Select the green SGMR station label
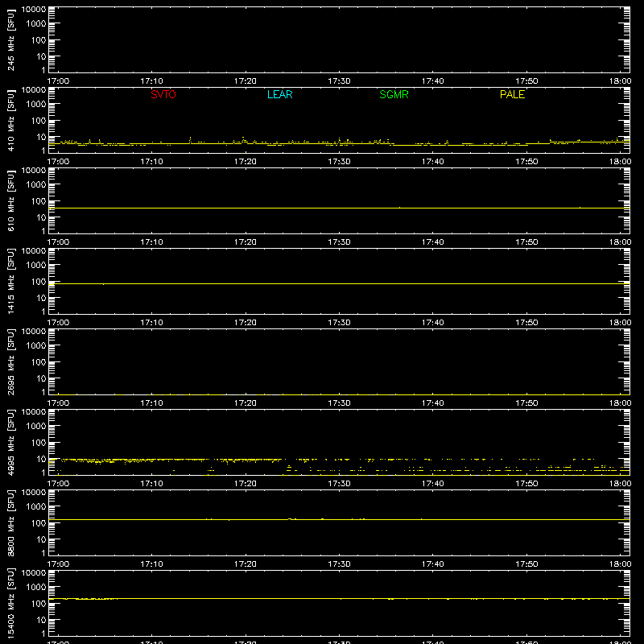This screenshot has width=644, height=644. pyautogui.click(x=394, y=94)
